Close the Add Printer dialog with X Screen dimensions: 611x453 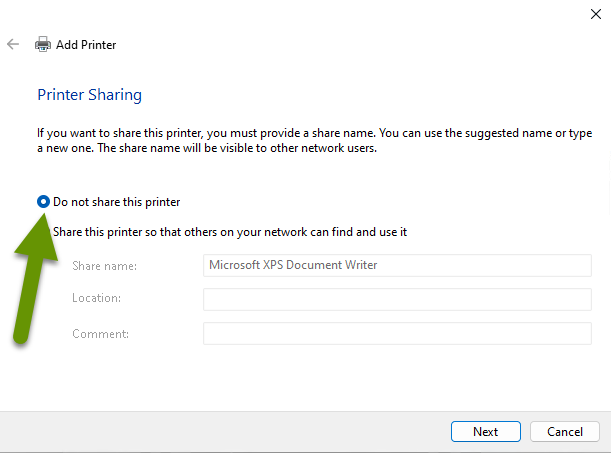595,14
